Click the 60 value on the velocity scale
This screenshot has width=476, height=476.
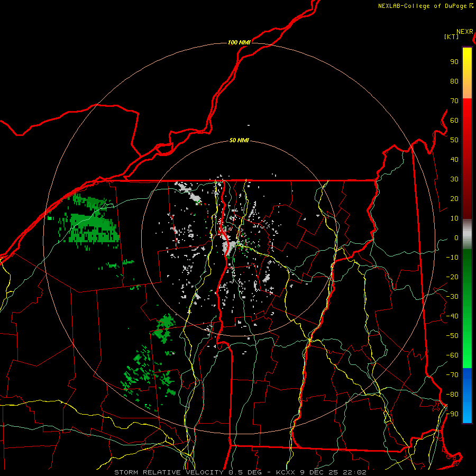(x=454, y=121)
